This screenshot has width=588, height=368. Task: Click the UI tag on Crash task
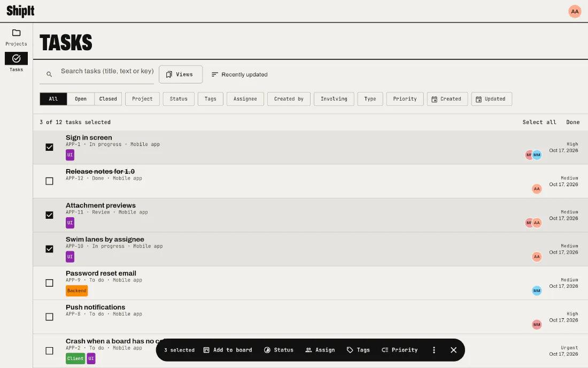(91, 358)
